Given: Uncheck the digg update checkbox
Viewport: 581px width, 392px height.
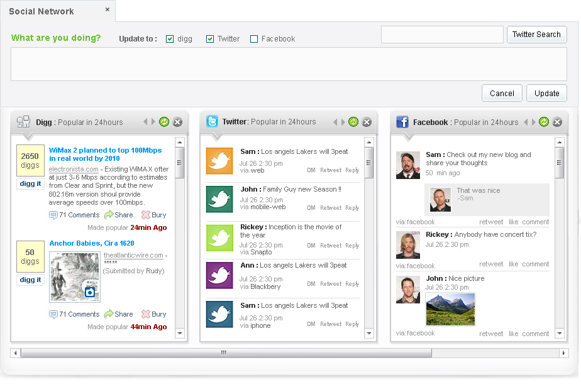Looking at the screenshot, I should pos(170,39).
